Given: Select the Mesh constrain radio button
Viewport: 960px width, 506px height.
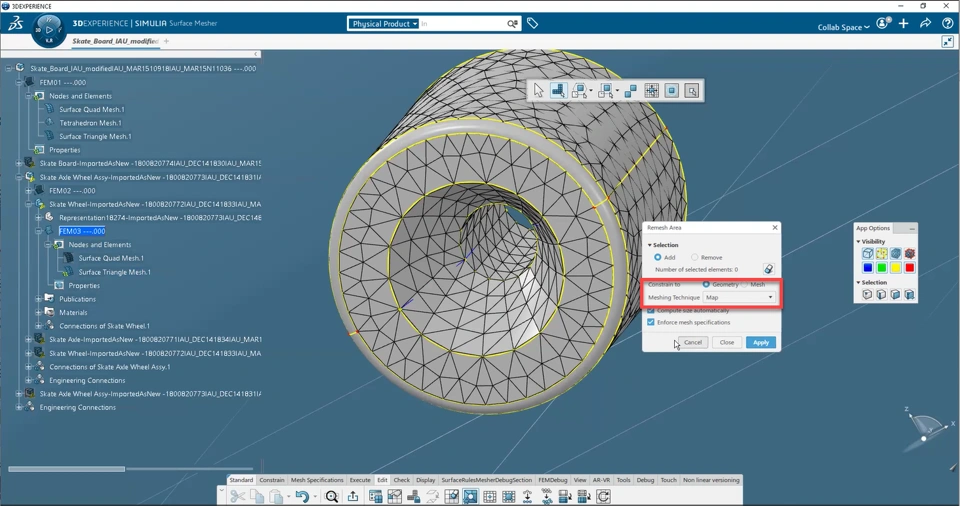Looking at the screenshot, I should [x=745, y=284].
